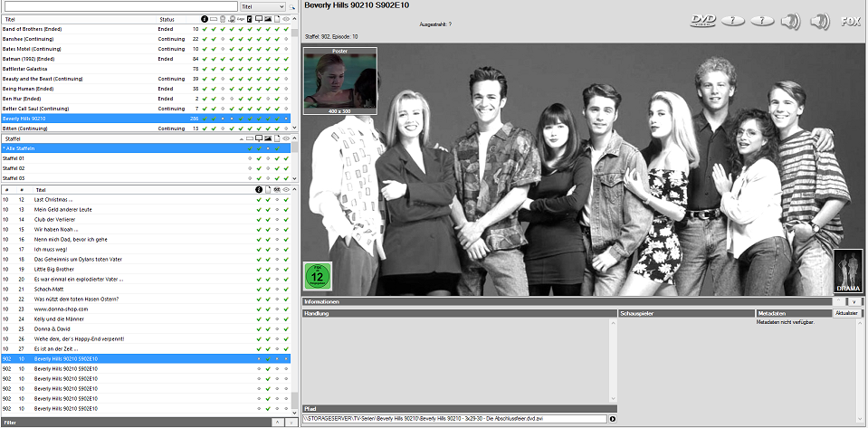Click the first unknown codec question-mark icon
The width and height of the screenshot is (868, 428).
732,21
